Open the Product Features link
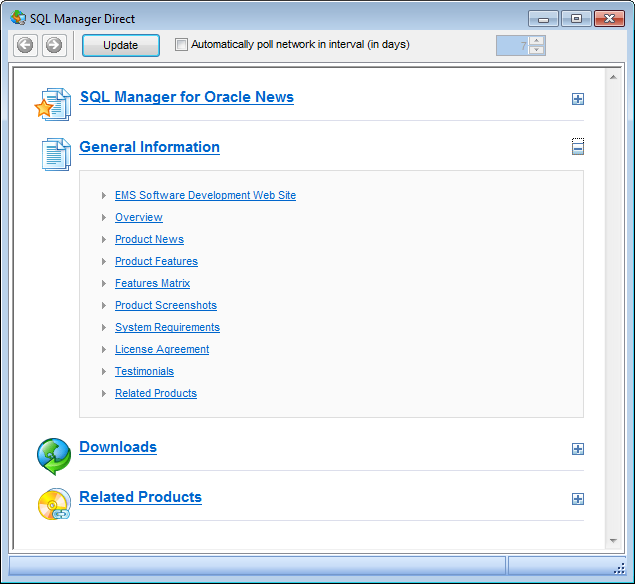 tap(156, 261)
